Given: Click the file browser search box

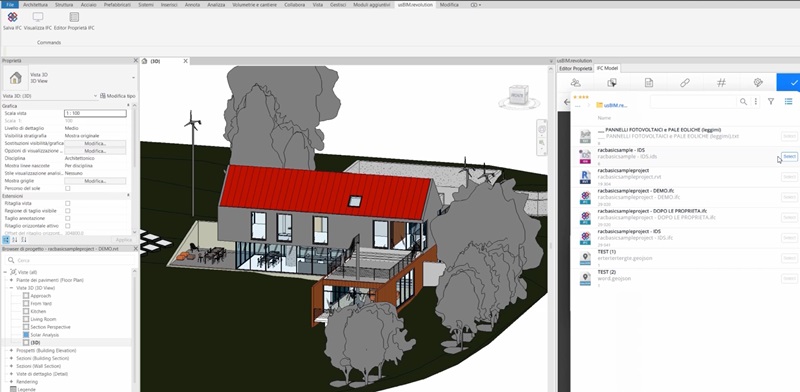Looking at the screenshot, I should pos(694,102).
